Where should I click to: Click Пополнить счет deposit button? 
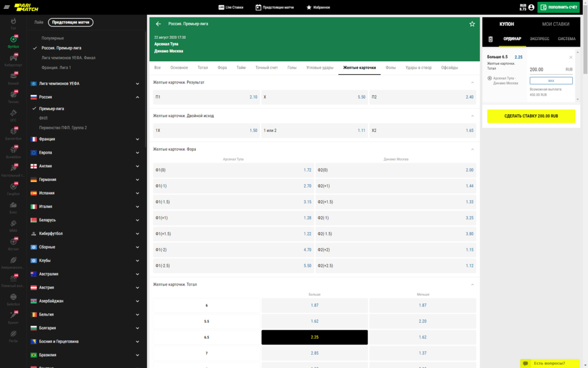(559, 7)
